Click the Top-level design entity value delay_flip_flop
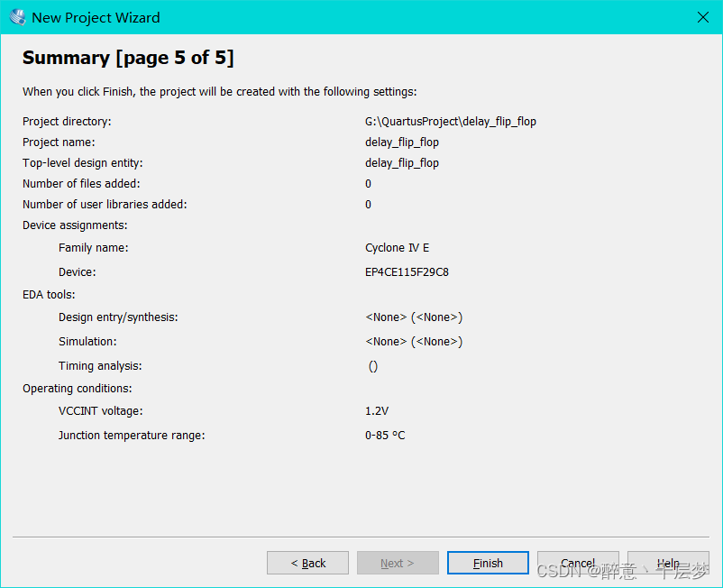Viewport: 723px width, 588px height. pos(401,163)
